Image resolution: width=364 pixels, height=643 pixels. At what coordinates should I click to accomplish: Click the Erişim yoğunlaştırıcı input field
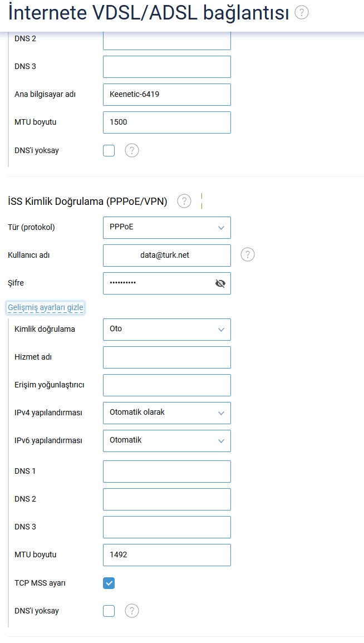167,385
